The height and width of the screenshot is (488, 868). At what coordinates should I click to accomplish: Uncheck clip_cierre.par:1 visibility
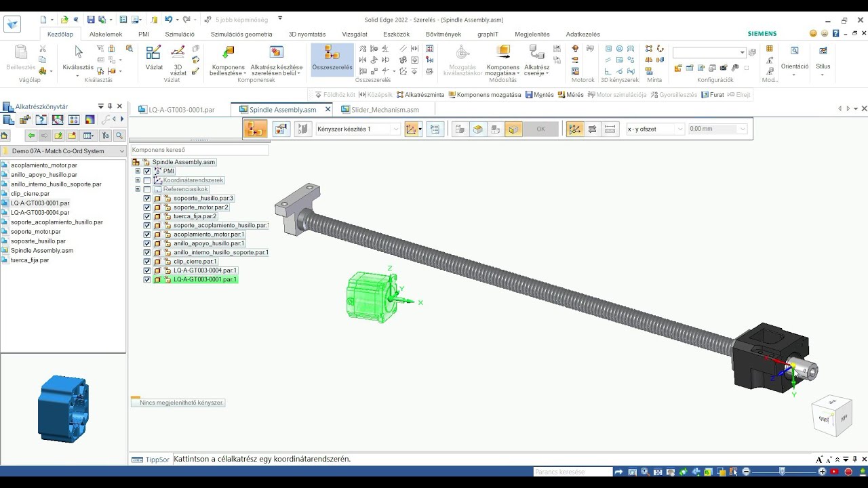coord(147,262)
